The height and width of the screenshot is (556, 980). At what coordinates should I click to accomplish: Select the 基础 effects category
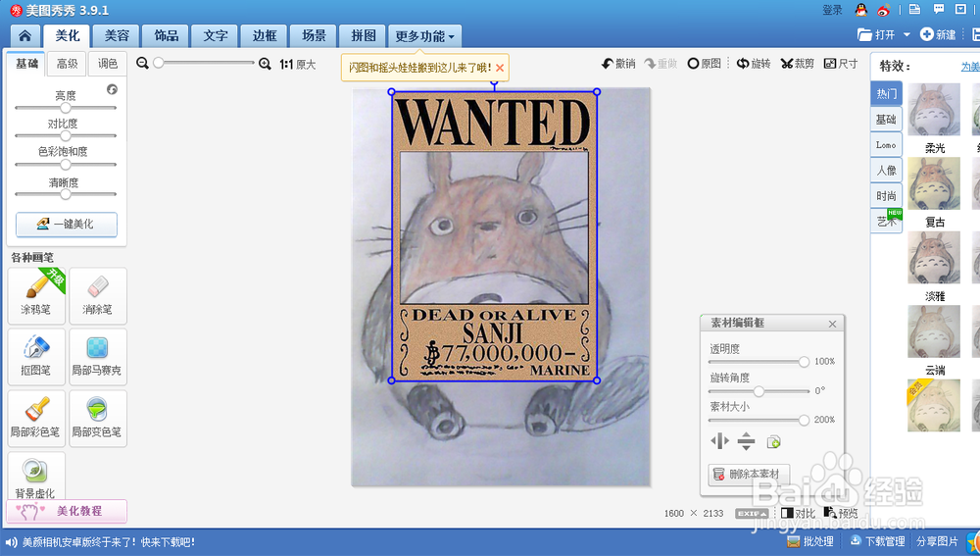886,119
